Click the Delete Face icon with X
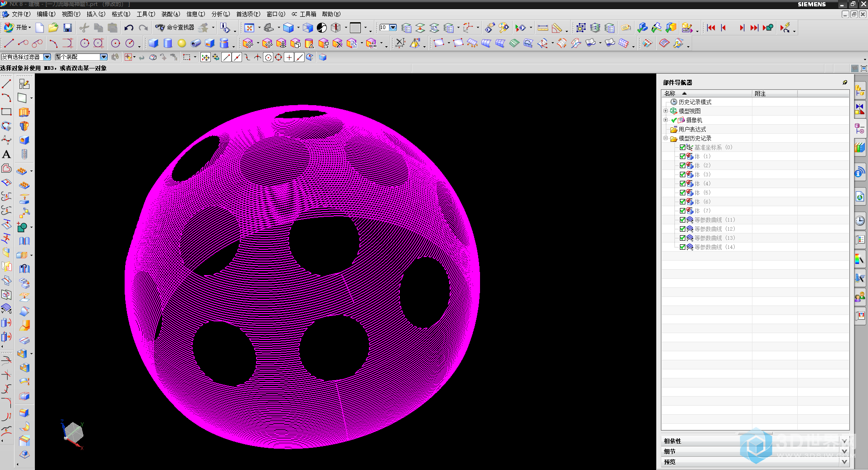The width and height of the screenshot is (868, 470). (x=338, y=44)
